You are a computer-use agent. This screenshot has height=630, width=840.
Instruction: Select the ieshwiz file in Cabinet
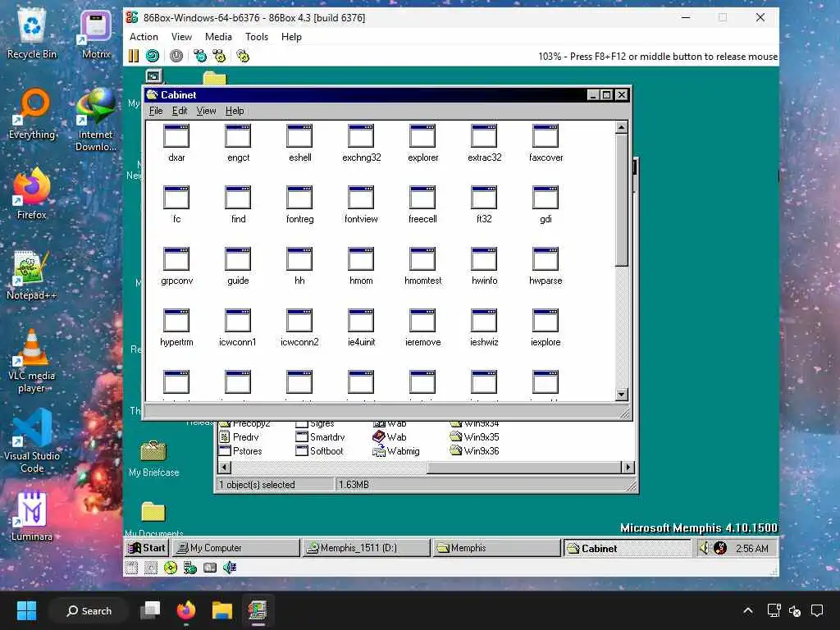(x=484, y=328)
